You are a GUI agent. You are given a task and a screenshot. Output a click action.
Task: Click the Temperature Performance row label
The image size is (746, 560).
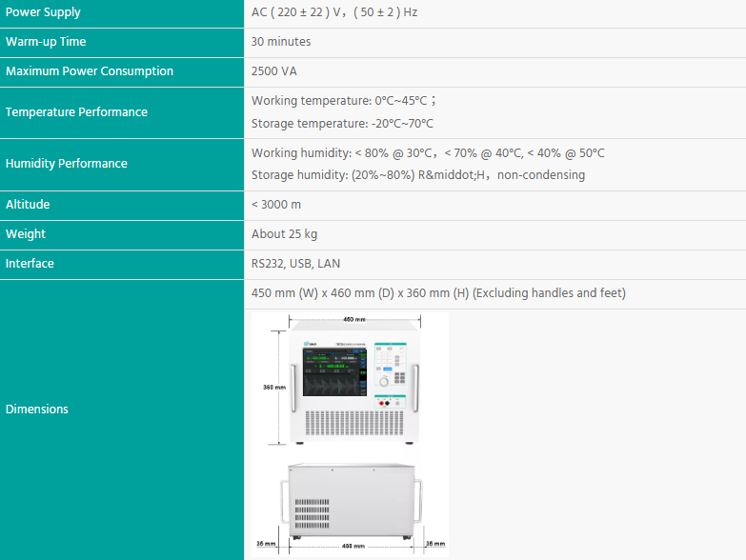pyautogui.click(x=77, y=112)
